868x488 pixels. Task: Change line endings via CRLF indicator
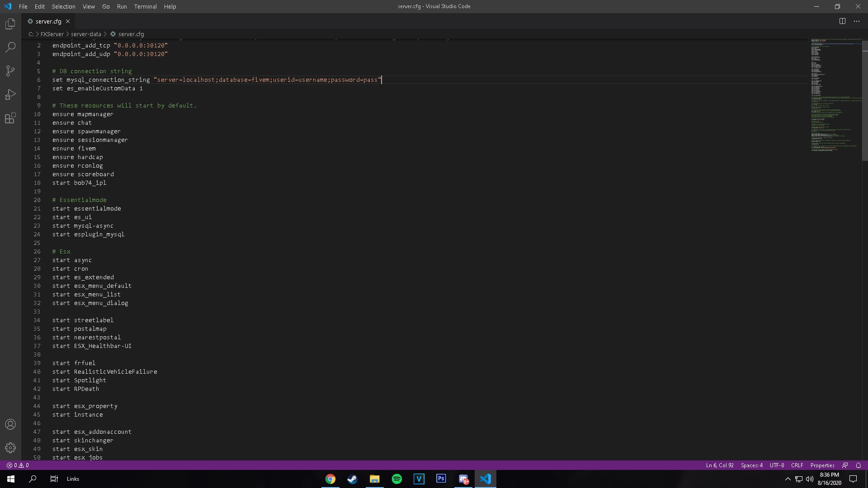(x=797, y=465)
